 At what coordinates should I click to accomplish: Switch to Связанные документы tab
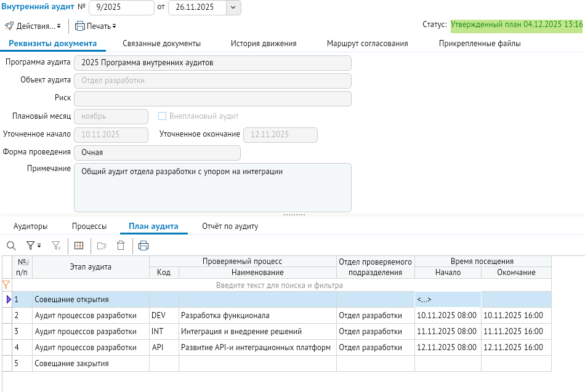pos(161,44)
